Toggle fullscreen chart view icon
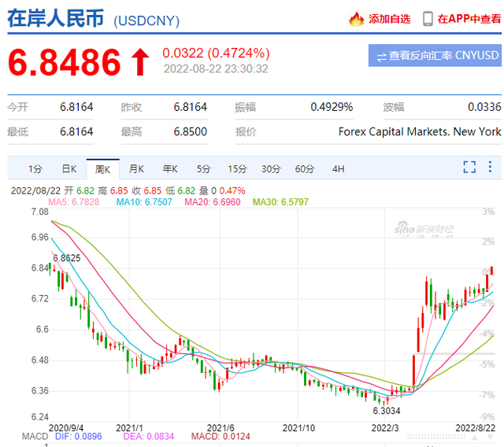504x447 pixels. (x=469, y=167)
